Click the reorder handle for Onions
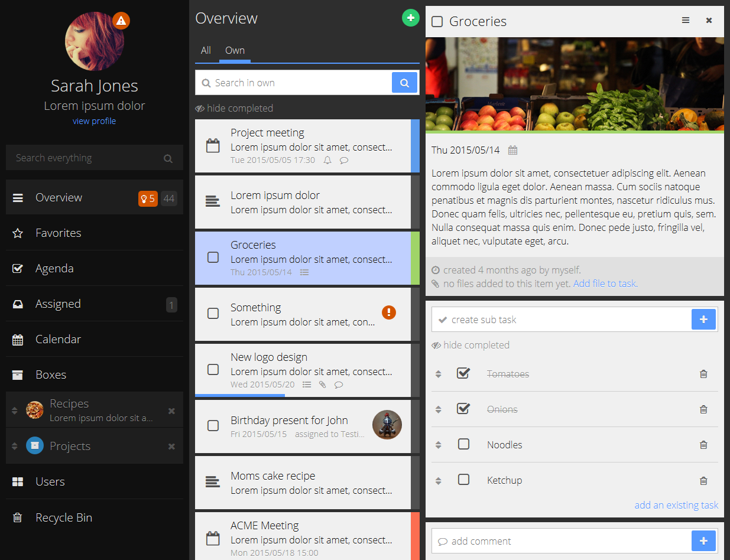 click(x=439, y=409)
